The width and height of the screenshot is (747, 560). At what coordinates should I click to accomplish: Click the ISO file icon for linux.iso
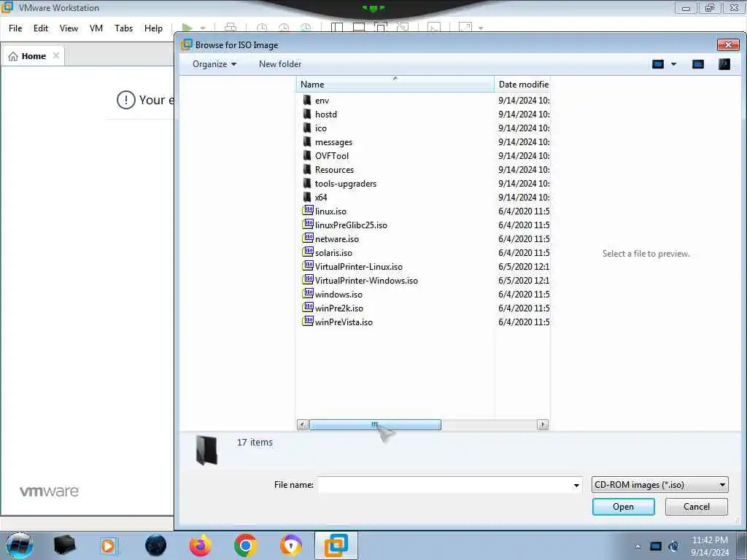point(308,211)
